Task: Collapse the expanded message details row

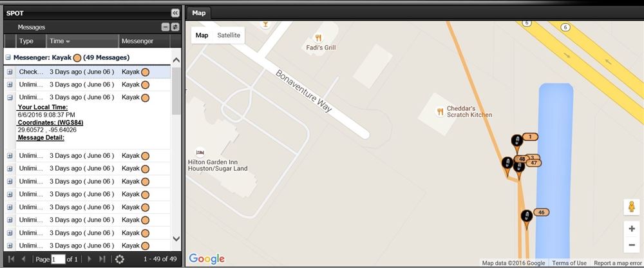Action: tap(10, 97)
